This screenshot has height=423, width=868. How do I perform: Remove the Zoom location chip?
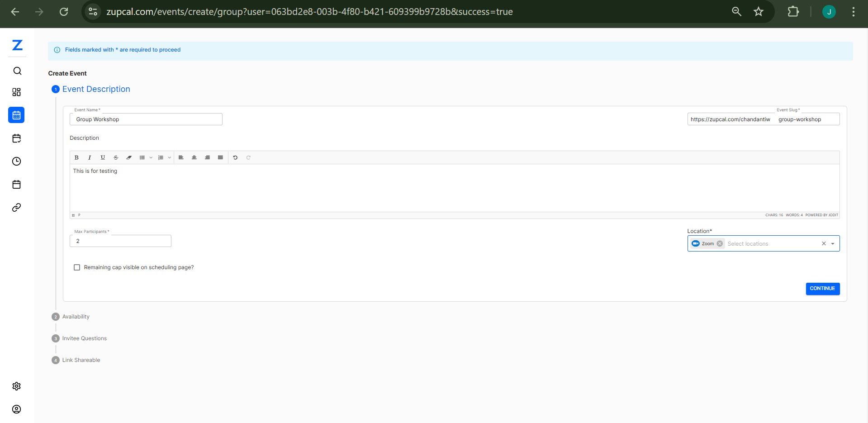click(720, 244)
